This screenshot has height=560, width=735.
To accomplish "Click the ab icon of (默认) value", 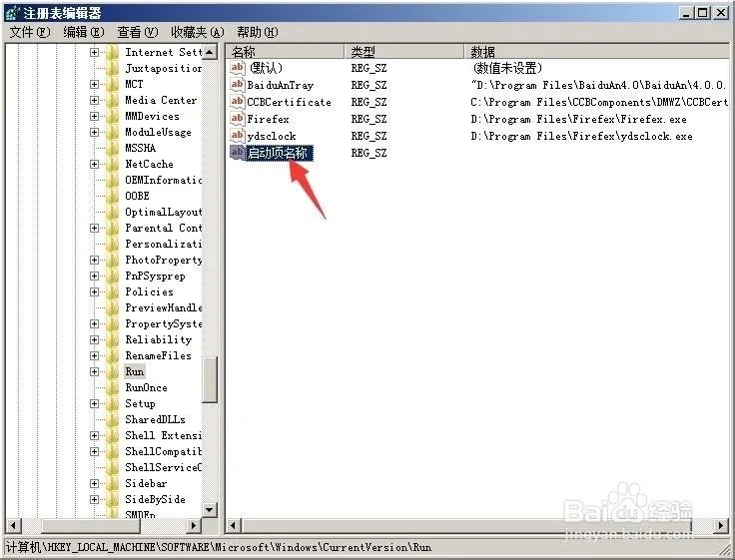I will point(238,68).
